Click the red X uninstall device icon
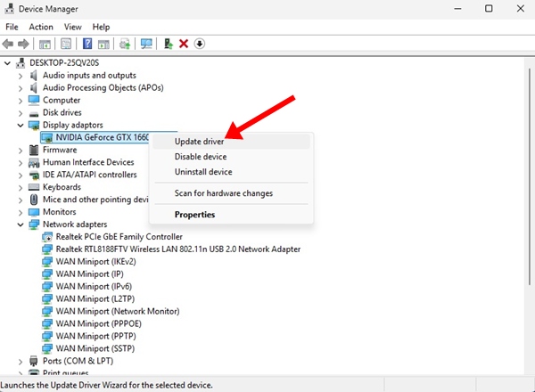Viewport: 535px width, 392px height. [x=184, y=44]
